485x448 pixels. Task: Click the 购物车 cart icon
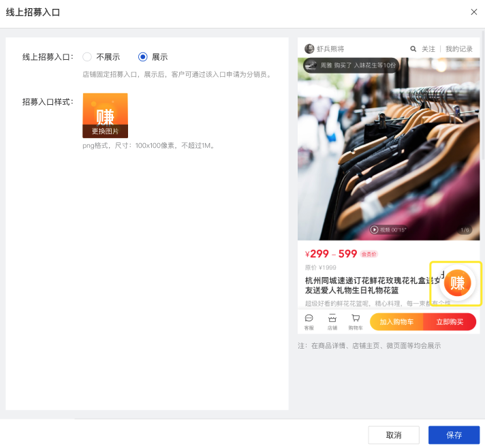coord(356,322)
